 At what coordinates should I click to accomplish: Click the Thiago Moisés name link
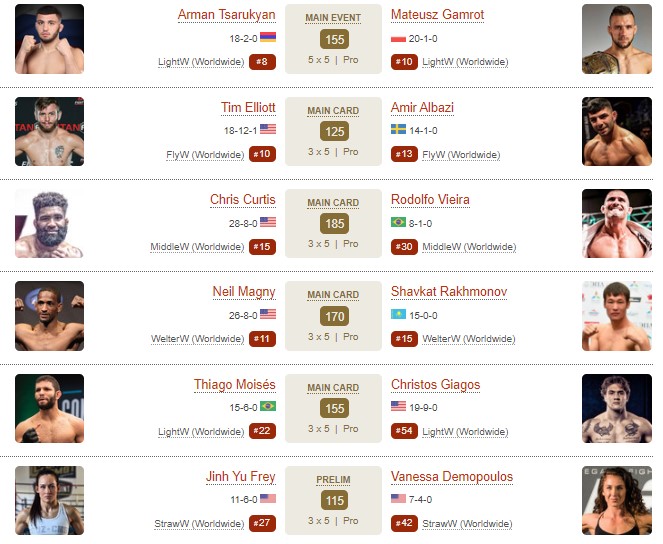click(x=235, y=384)
